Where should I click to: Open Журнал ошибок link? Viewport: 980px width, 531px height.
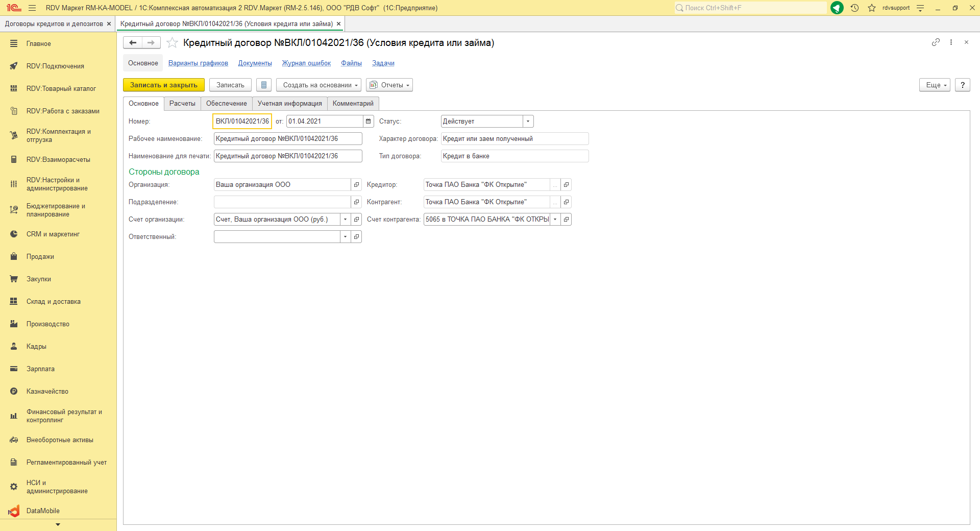coord(307,63)
